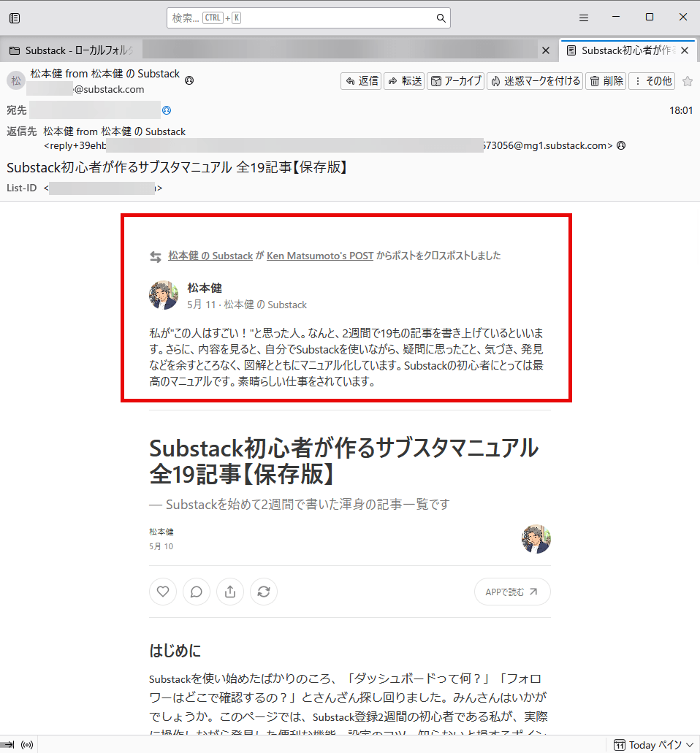Click the 返信 reply button
The height and width of the screenshot is (753, 700).
pos(361,81)
